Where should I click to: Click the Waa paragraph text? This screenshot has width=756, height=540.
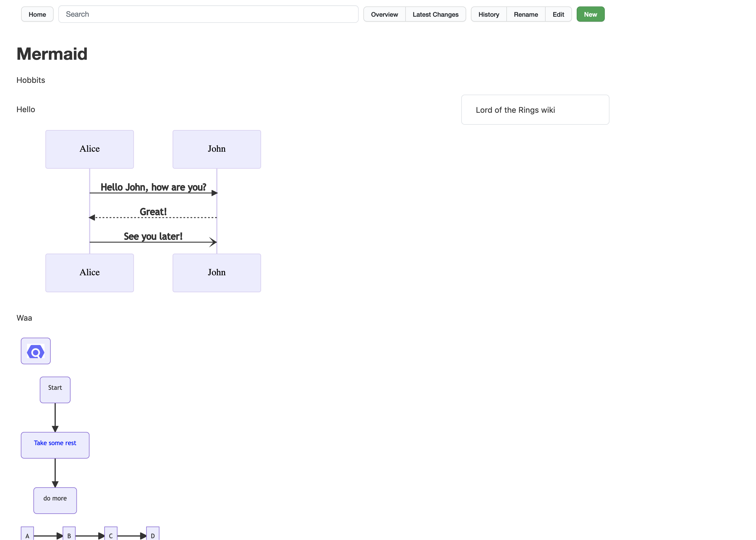coord(24,318)
